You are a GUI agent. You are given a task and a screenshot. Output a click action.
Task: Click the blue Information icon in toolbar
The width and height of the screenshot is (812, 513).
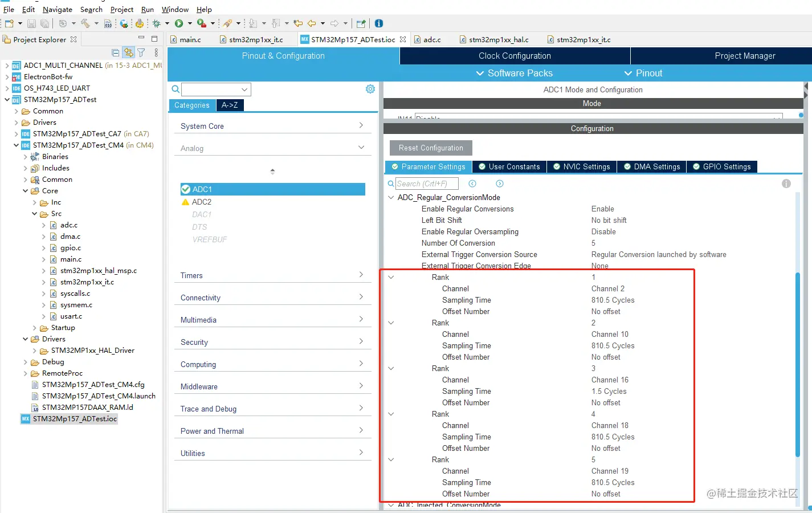coord(379,23)
